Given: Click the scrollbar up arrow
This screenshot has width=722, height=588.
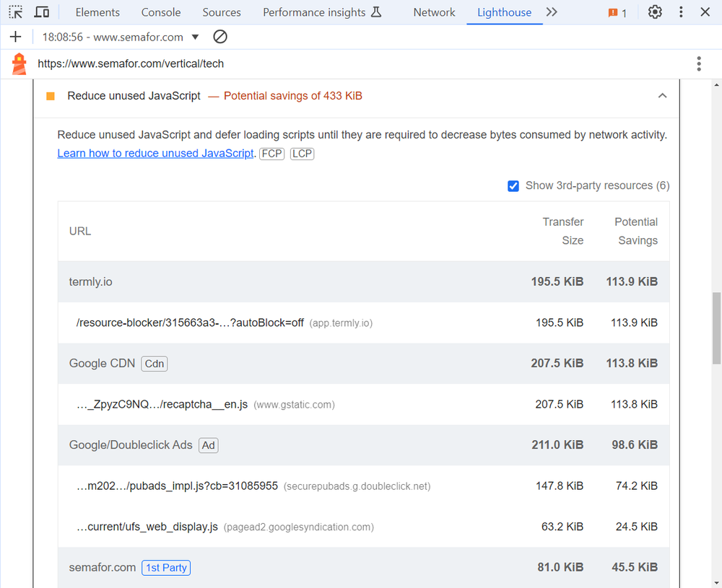Looking at the screenshot, I should click(x=716, y=84).
